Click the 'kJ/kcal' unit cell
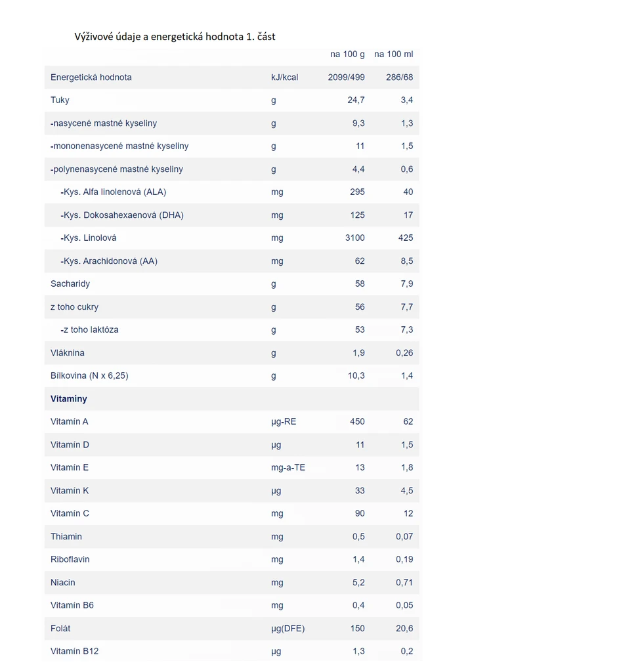The height and width of the screenshot is (672, 619). 284,77
